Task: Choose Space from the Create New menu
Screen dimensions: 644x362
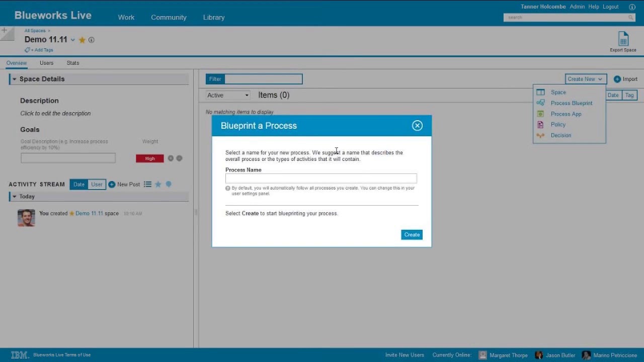Action: coord(558,93)
